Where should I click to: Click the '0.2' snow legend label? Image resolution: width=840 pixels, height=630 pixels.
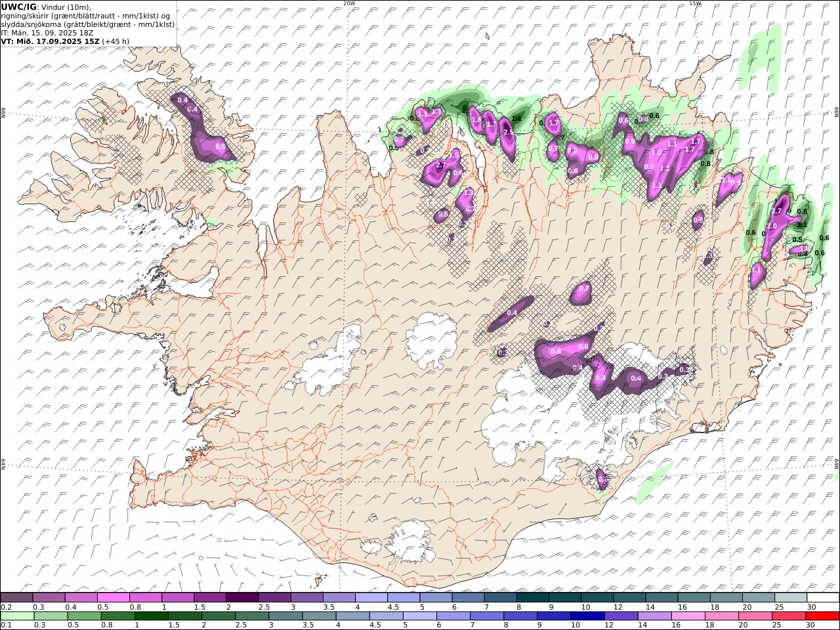coord(6,607)
